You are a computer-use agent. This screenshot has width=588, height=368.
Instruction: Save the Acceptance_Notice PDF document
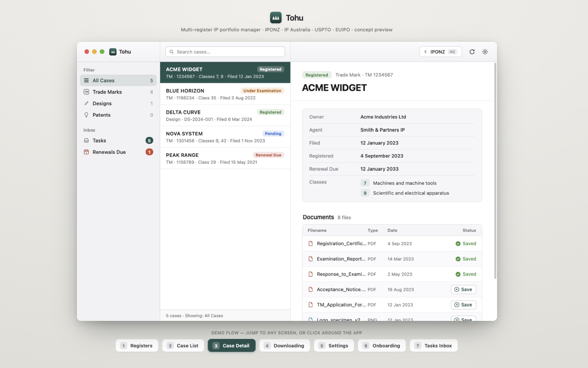463,290
